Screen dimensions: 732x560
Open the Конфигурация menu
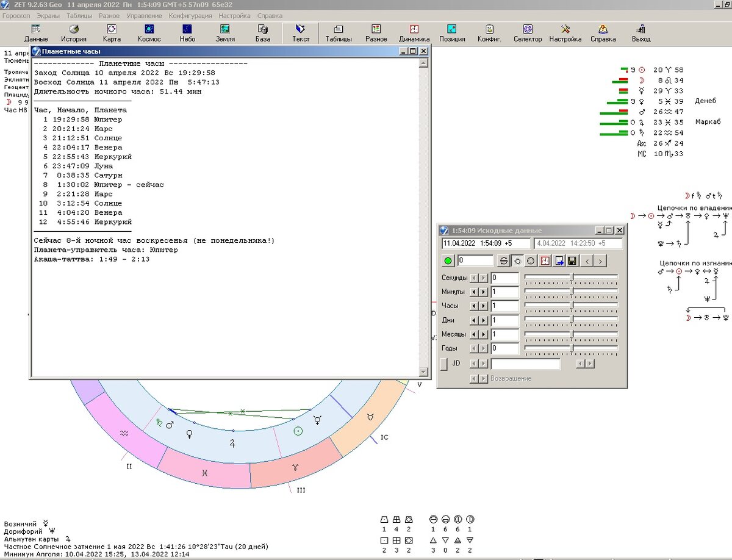190,16
